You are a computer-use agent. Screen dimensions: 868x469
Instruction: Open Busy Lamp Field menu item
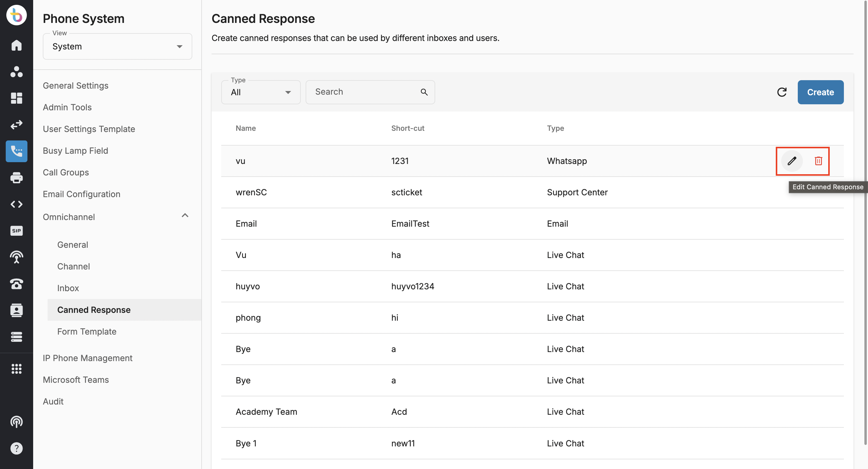click(x=75, y=151)
